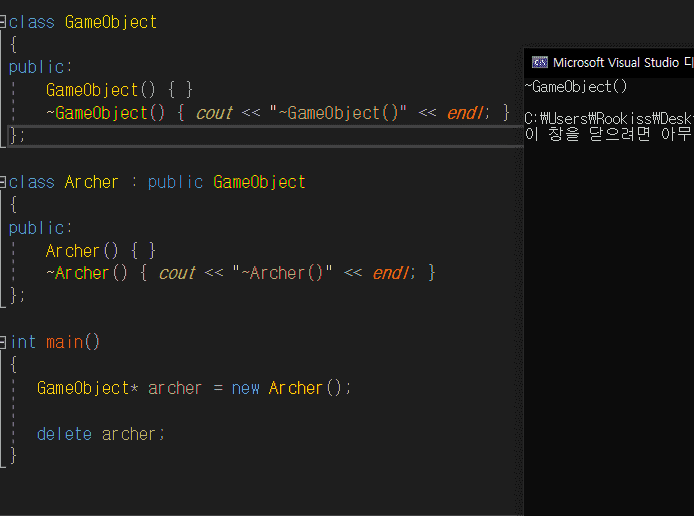Collapse the int main() function block
The width and height of the screenshot is (694, 516).
tap(2, 342)
